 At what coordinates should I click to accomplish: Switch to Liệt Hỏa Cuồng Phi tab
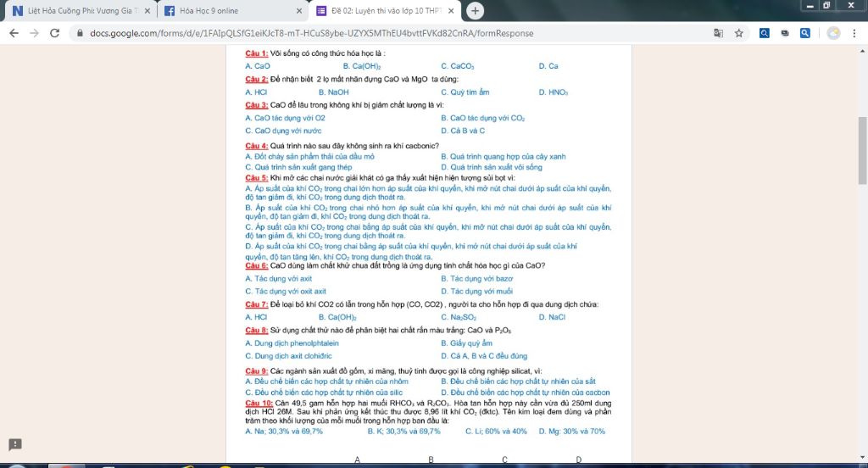click(81, 10)
